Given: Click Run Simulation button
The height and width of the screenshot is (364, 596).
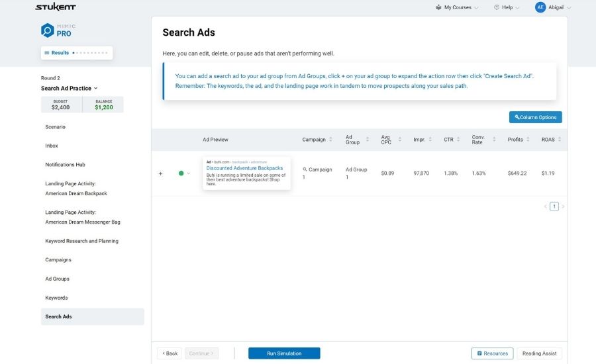Looking at the screenshot, I should pos(284,353).
